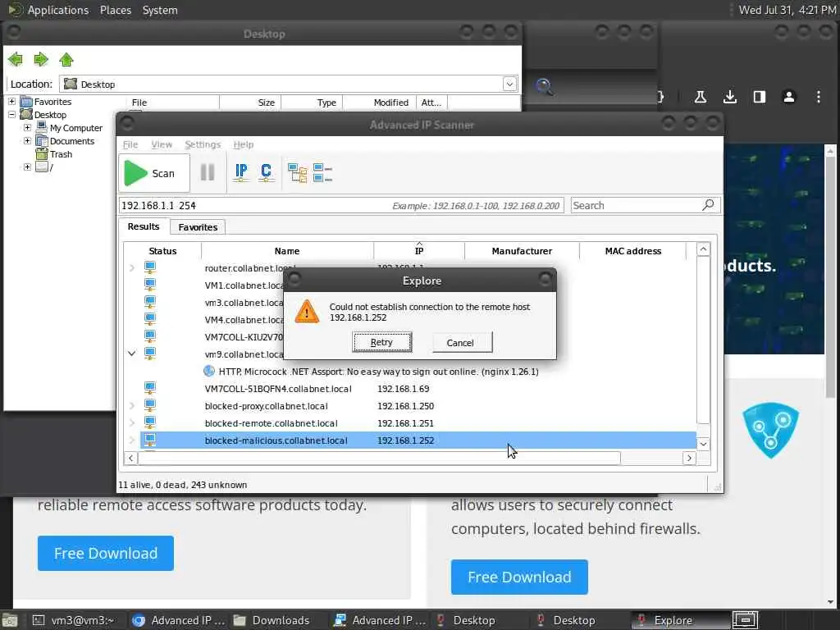Click the workspace switcher in the bottom panel
The height and width of the screenshot is (630, 840).
pyautogui.click(x=745, y=620)
